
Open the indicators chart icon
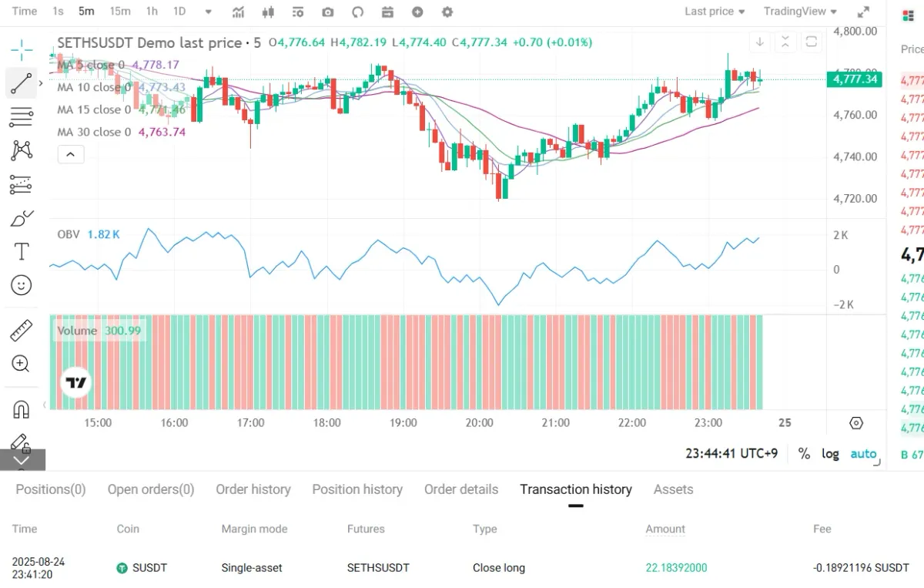click(239, 12)
